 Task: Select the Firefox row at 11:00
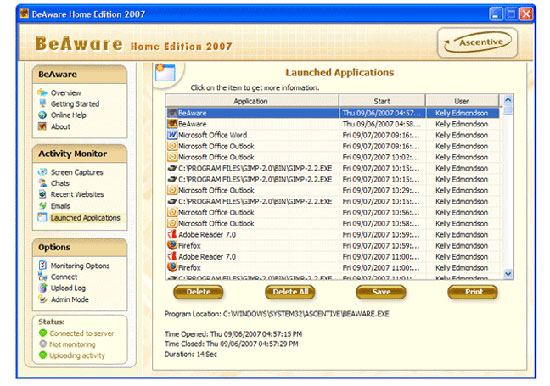tap(333, 268)
